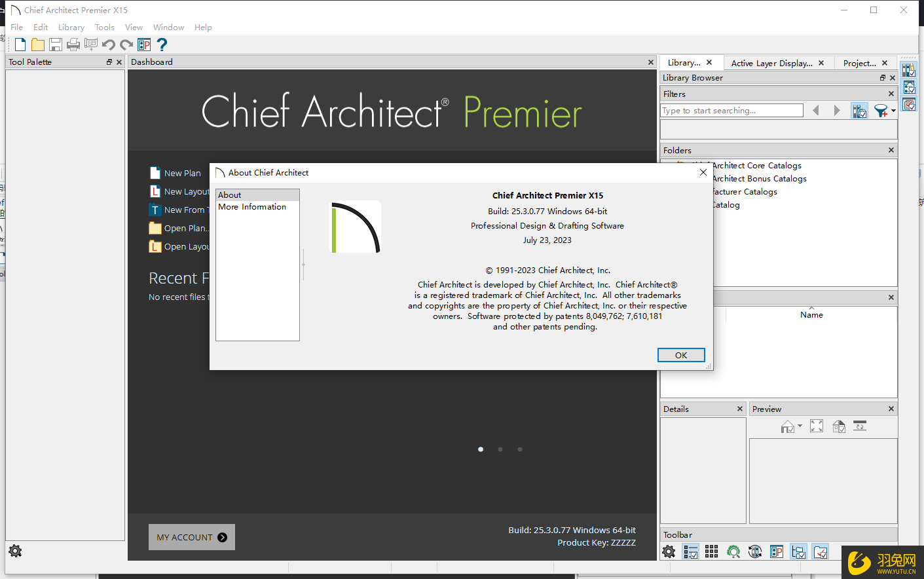Select the second dashboard carousel dot
The width and height of the screenshot is (924, 579).
coord(500,449)
